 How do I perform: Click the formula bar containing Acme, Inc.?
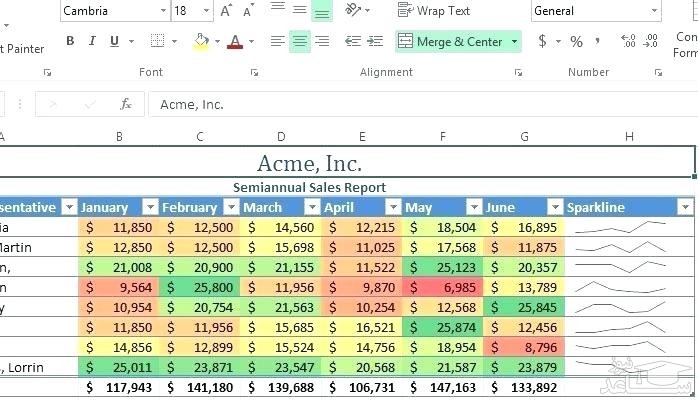tap(400, 104)
